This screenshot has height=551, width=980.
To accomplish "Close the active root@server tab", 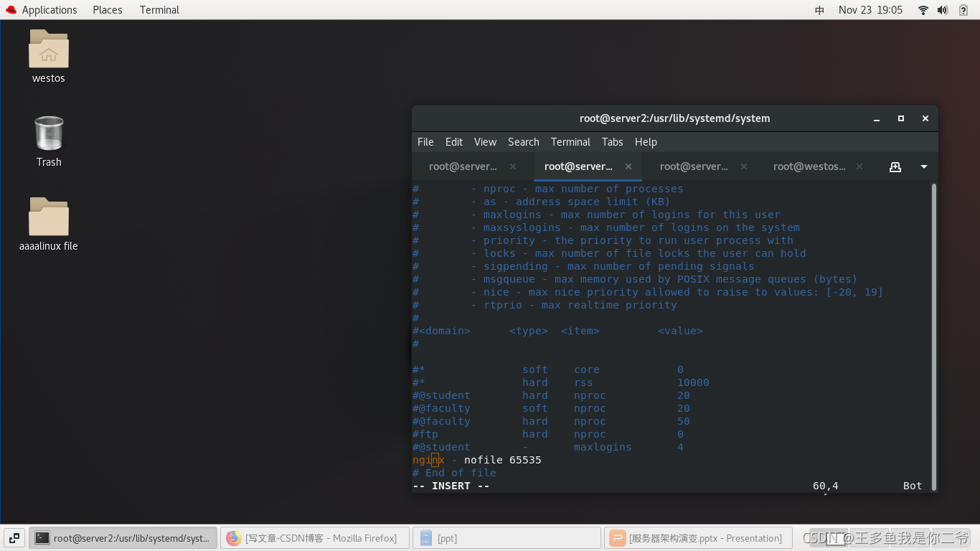I will [628, 166].
